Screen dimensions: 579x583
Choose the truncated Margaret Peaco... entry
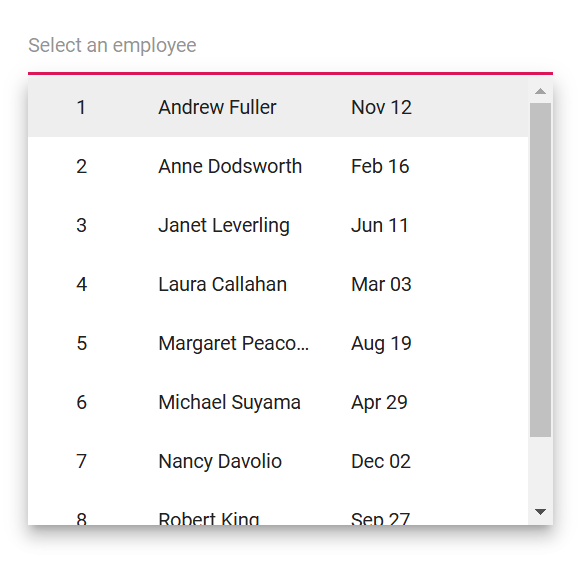click(278, 343)
